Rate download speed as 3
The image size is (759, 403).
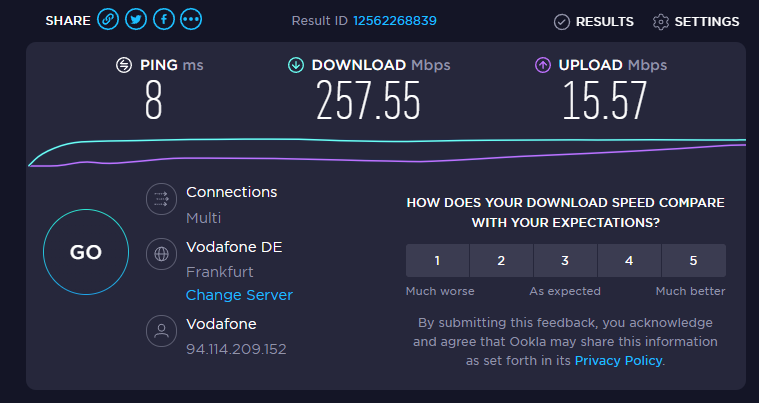tap(565, 261)
